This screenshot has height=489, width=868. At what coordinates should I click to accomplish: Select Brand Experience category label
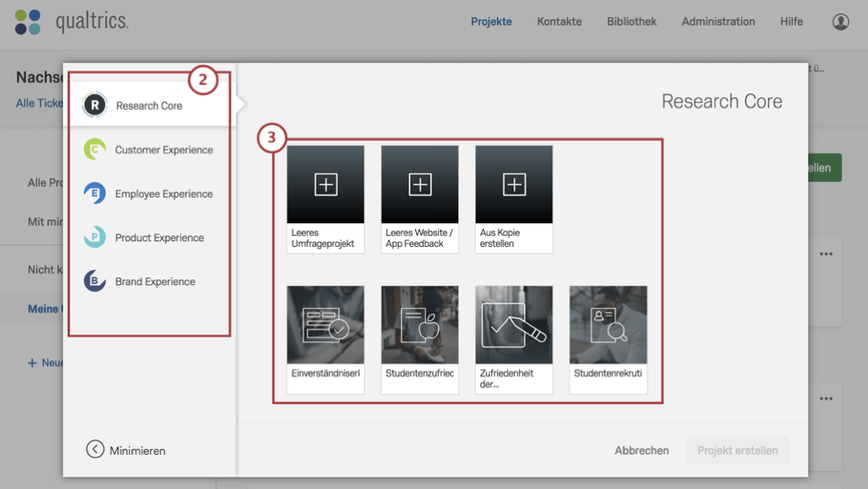coord(155,281)
